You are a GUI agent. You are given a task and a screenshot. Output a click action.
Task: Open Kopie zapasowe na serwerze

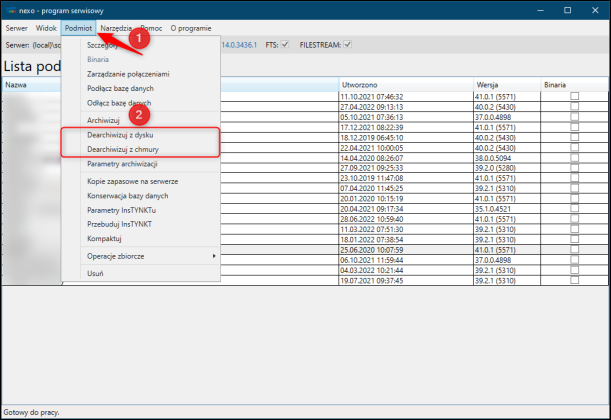click(141, 182)
